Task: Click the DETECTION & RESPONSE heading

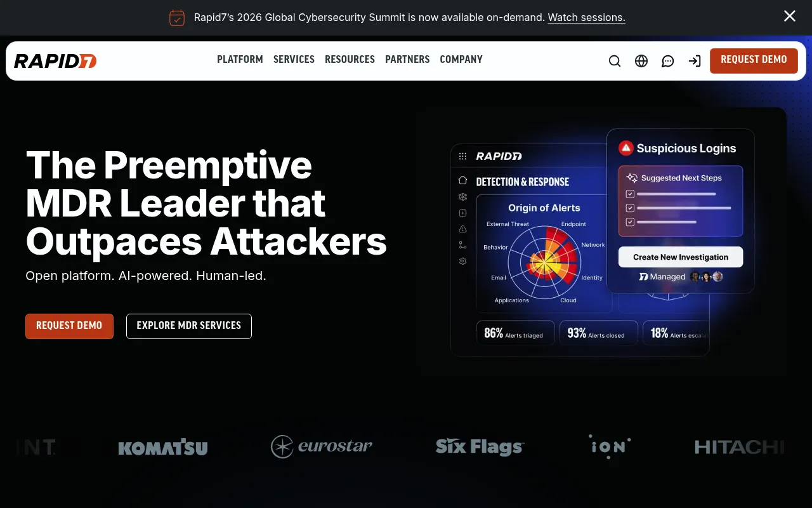Action: [x=523, y=182]
